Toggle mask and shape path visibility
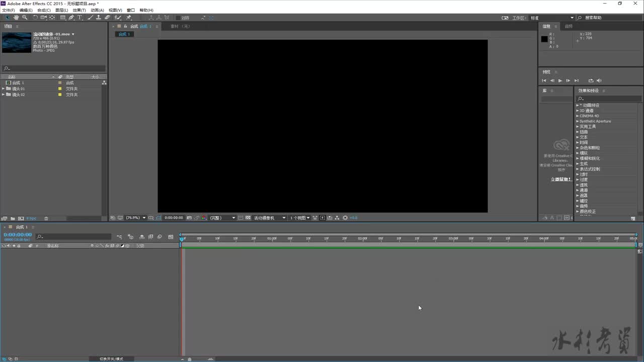 pos(159,218)
